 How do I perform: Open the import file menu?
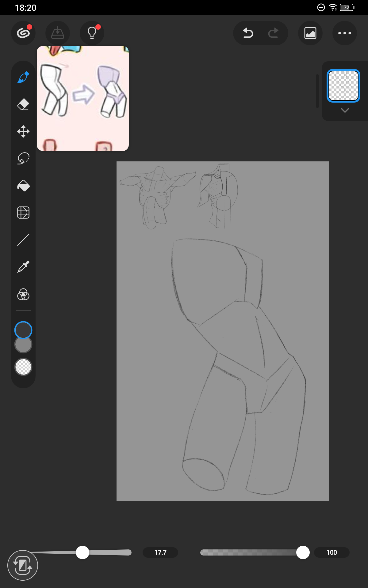pos(58,33)
